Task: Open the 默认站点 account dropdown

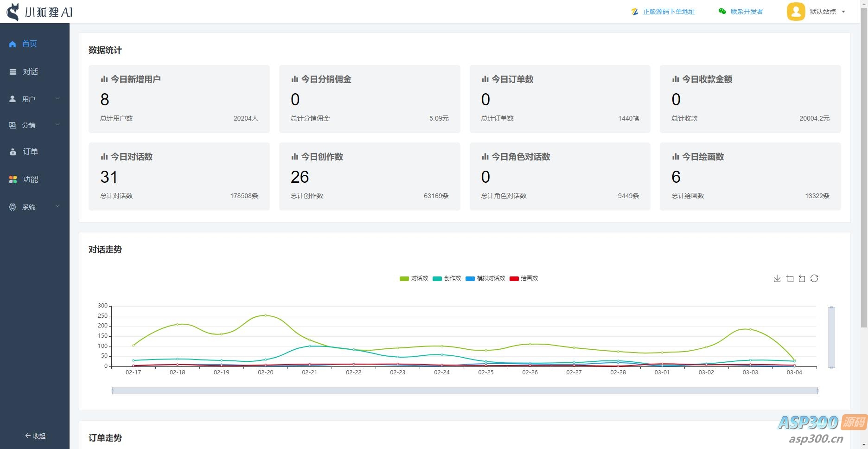Action: pyautogui.click(x=826, y=12)
